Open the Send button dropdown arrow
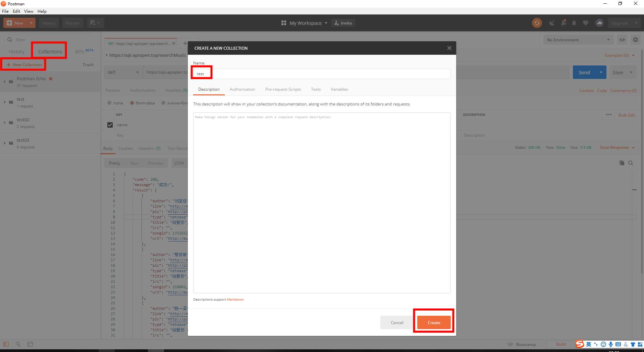The image size is (644, 352). coord(601,72)
